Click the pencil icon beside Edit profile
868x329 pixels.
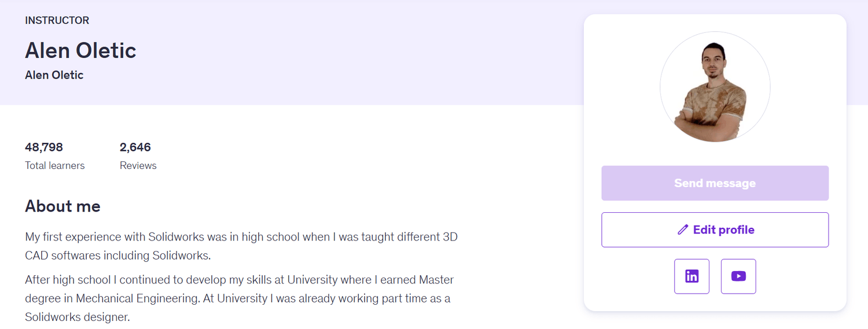point(683,230)
